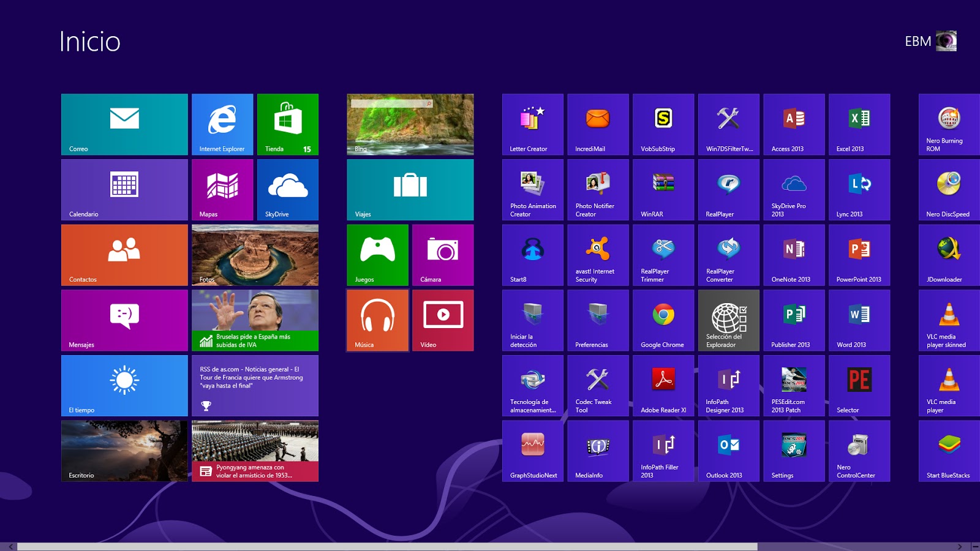
Task: Launch Codec Tweak Tool
Action: pyautogui.click(x=598, y=386)
